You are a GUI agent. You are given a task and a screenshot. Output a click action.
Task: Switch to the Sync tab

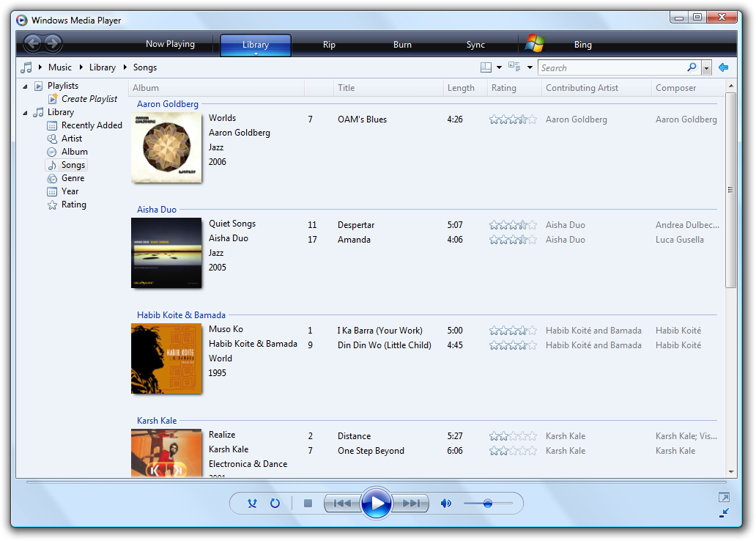(x=475, y=45)
